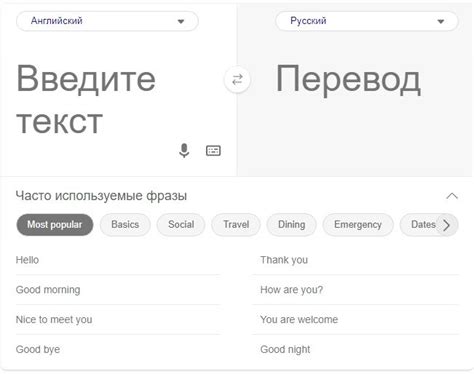Choose the phrase Good bye
Image resolution: width=474 pixels, height=374 pixels.
(118, 349)
